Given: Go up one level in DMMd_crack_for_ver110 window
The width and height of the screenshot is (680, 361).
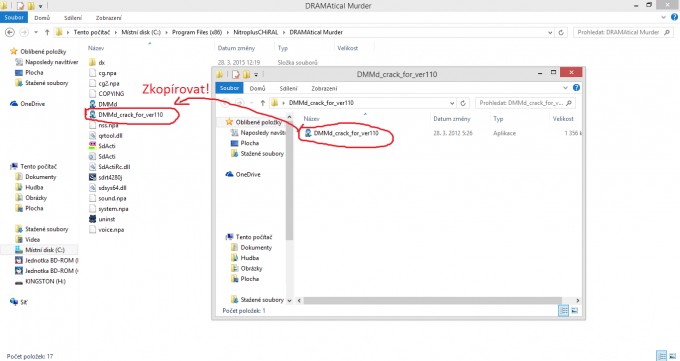Looking at the screenshot, I should [x=262, y=103].
